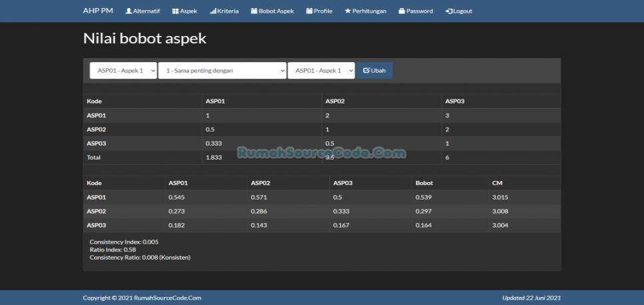Open the Alternatif menu item
This screenshot has width=644, height=305.
[x=143, y=11]
